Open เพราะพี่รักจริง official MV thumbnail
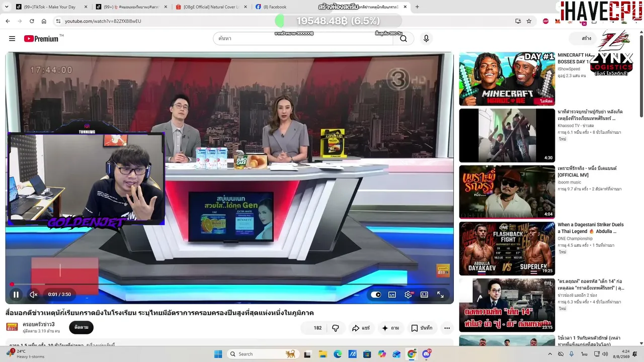 (507, 192)
